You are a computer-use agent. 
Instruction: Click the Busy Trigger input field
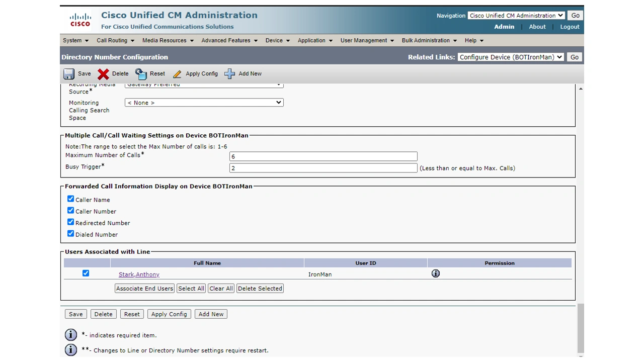(323, 168)
